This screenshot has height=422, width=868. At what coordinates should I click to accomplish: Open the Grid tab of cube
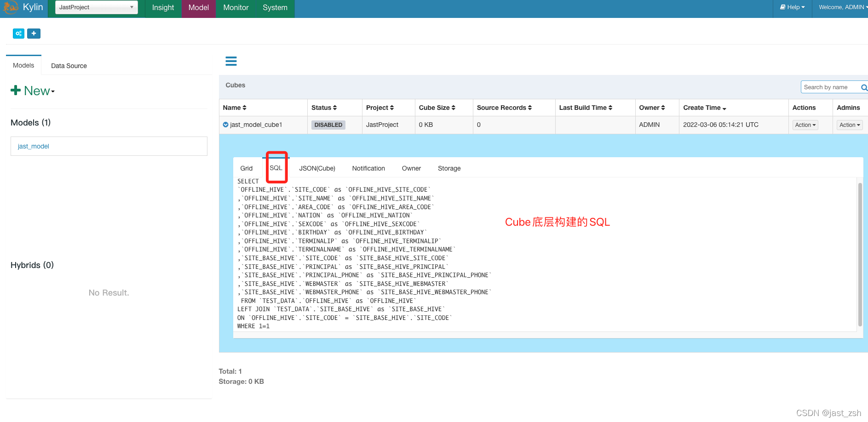click(x=247, y=168)
